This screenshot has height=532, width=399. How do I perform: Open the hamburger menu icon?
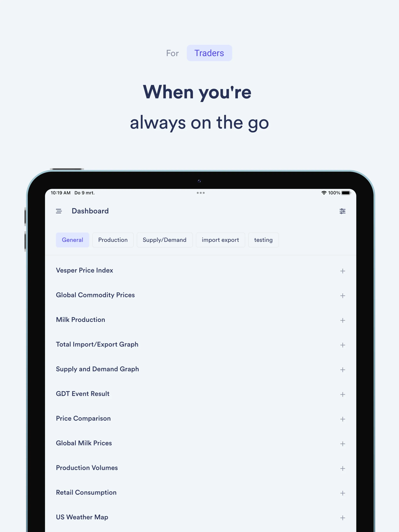click(x=59, y=211)
